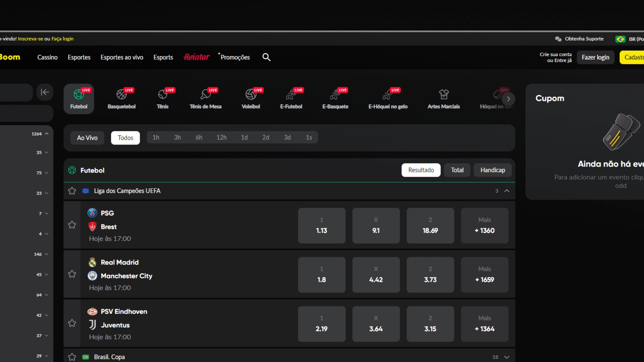
Task: Click the Juventus team crest
Action: point(93,325)
